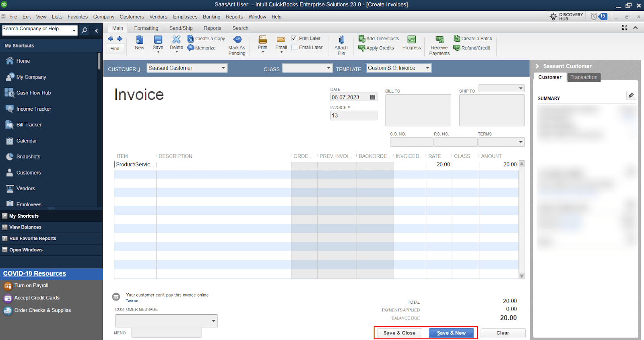Click Save & Close
Screen dimensions: 644x340
(x=399, y=333)
